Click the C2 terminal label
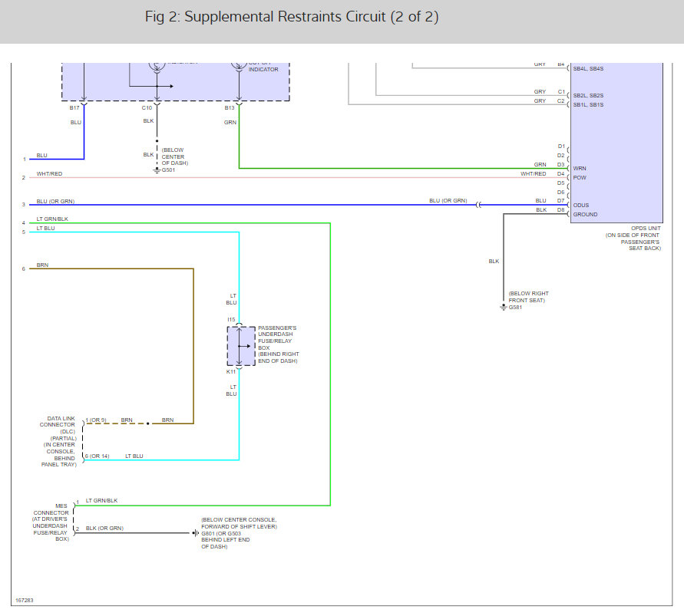 pyautogui.click(x=561, y=100)
